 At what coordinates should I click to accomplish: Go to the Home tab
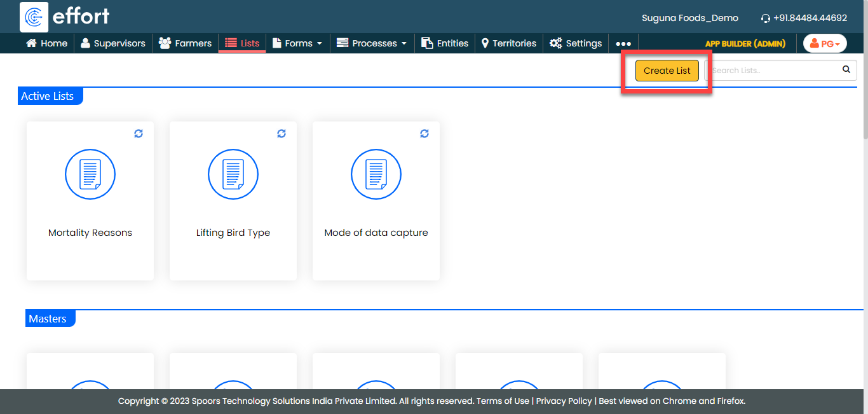(x=46, y=43)
